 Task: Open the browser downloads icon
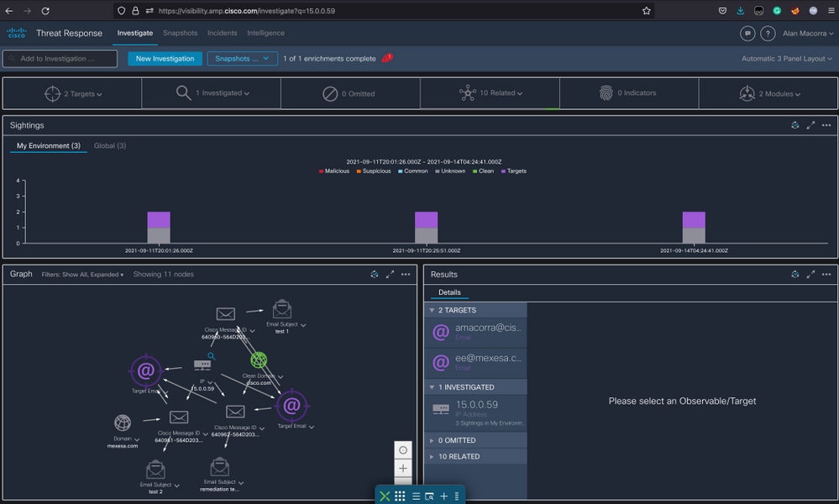coord(741,11)
